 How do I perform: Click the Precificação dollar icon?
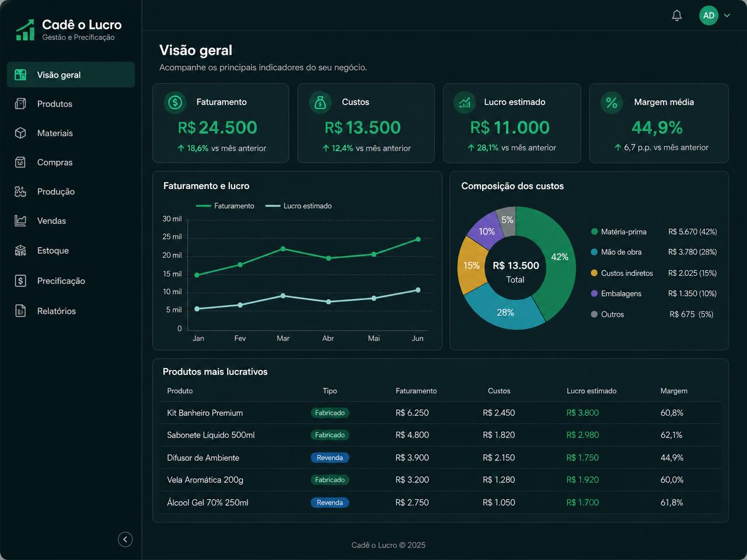click(20, 281)
